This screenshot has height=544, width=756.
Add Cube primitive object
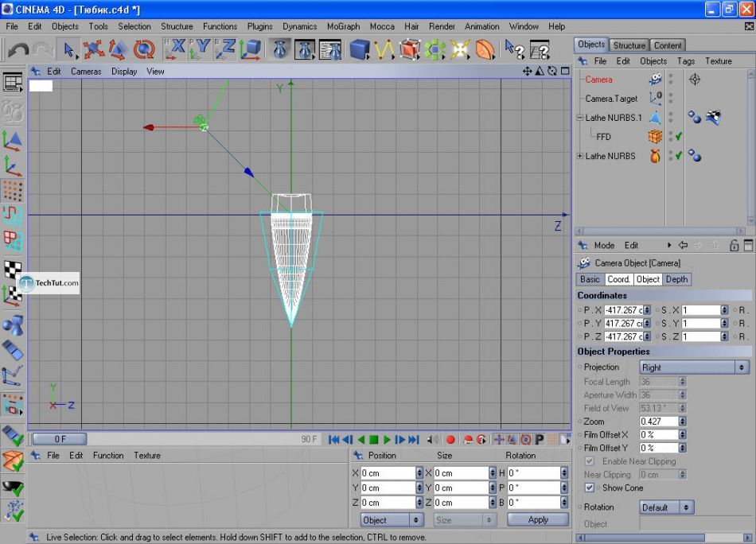point(359,49)
